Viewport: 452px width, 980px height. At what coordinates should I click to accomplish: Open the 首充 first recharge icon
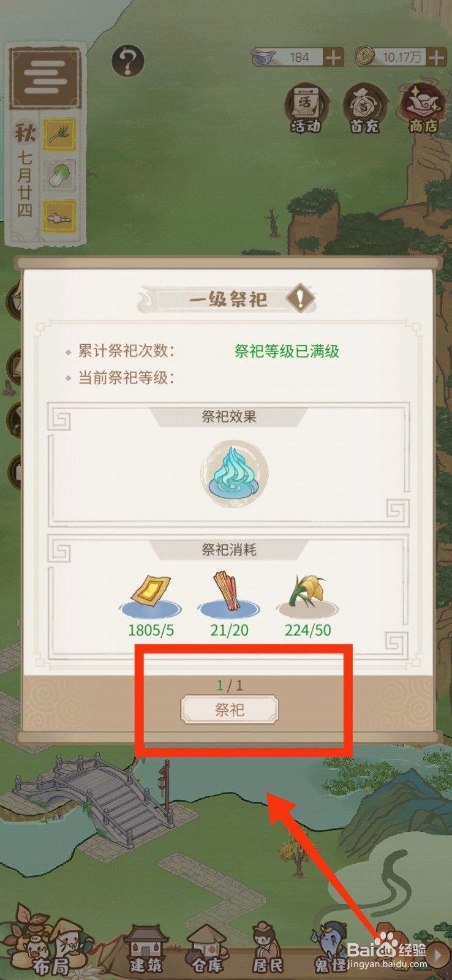(x=364, y=109)
